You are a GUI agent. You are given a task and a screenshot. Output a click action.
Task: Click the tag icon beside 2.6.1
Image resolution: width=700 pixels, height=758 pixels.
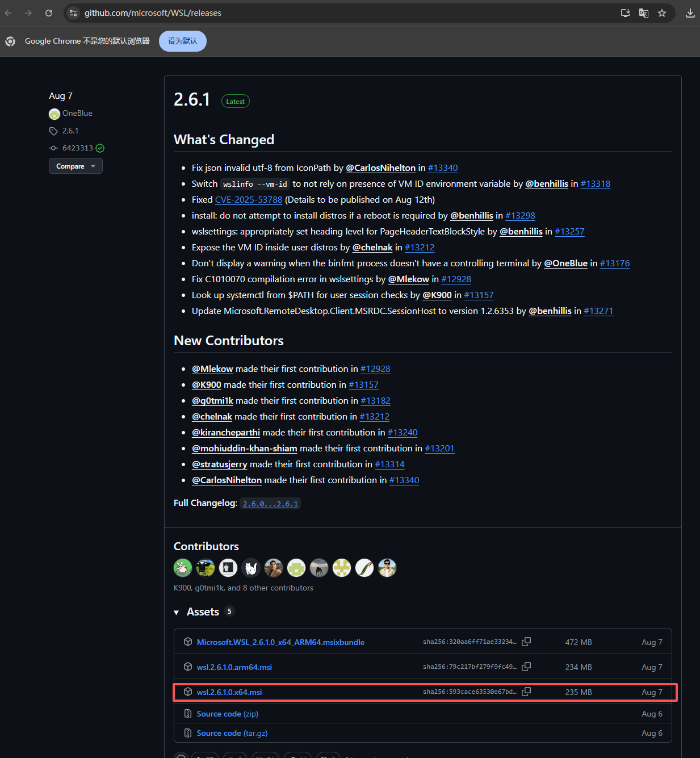click(53, 131)
